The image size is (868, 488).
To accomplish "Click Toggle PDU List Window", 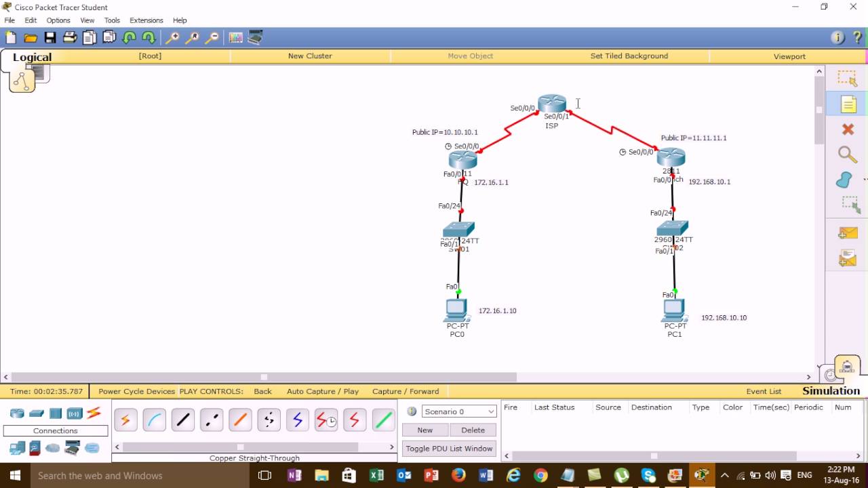I will tap(449, 449).
